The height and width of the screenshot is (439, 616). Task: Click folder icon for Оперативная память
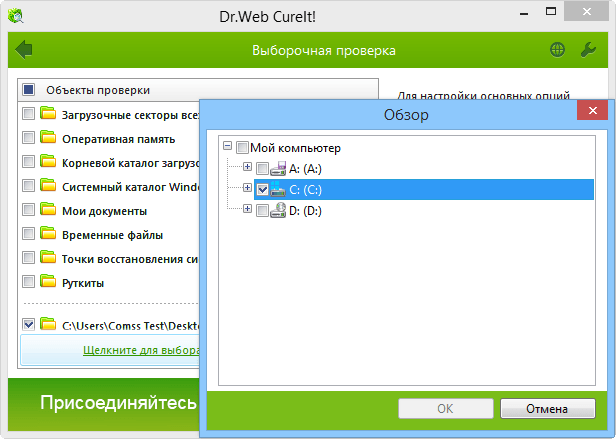pos(48,137)
